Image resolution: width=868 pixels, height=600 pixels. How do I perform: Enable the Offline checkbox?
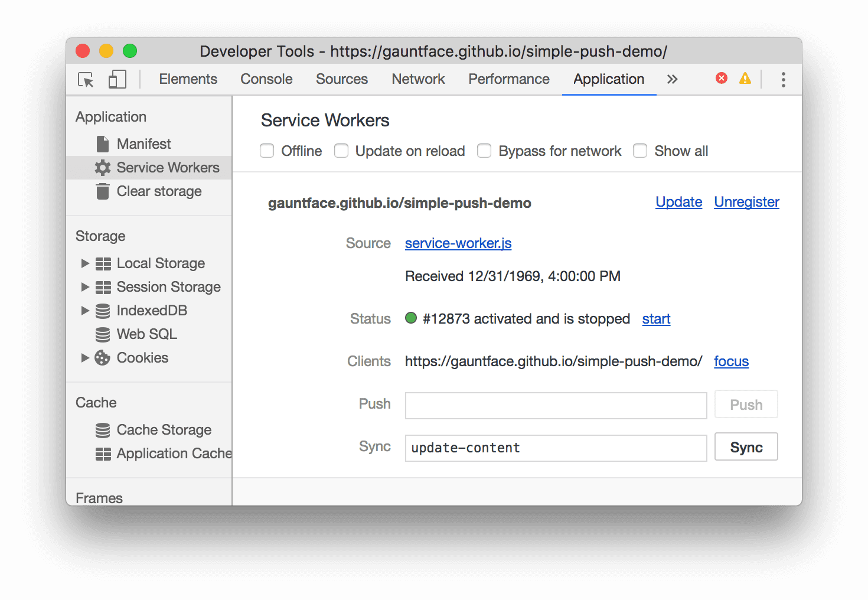coord(267,151)
